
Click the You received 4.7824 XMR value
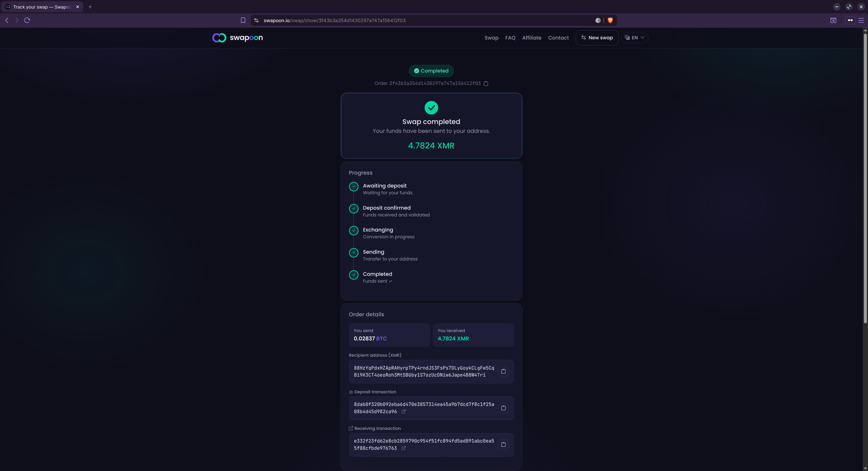[453, 339]
